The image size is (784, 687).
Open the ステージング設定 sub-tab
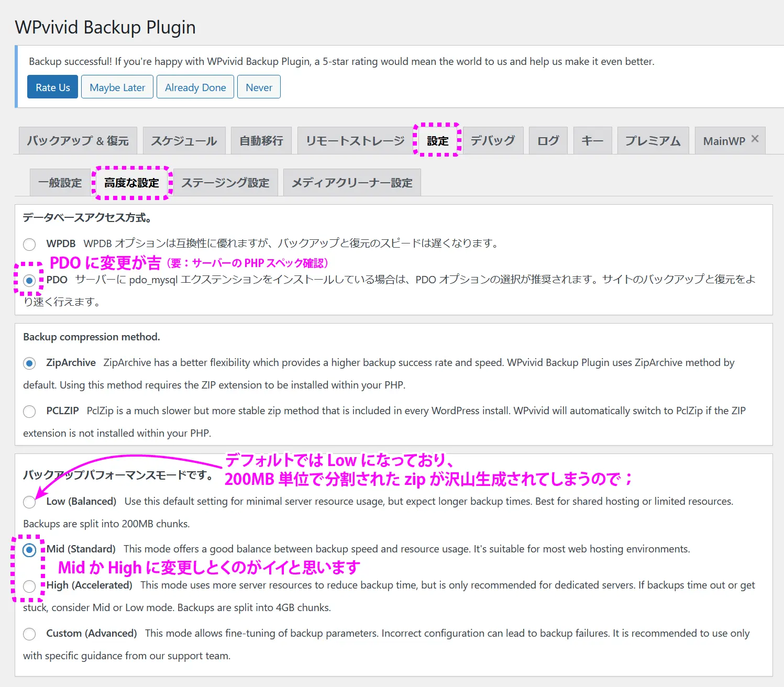point(225,183)
